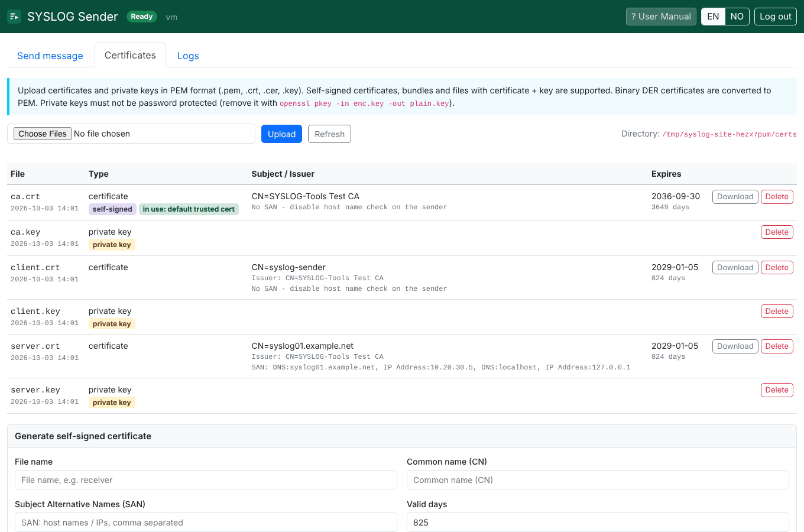Click the Expires column header

click(x=666, y=174)
